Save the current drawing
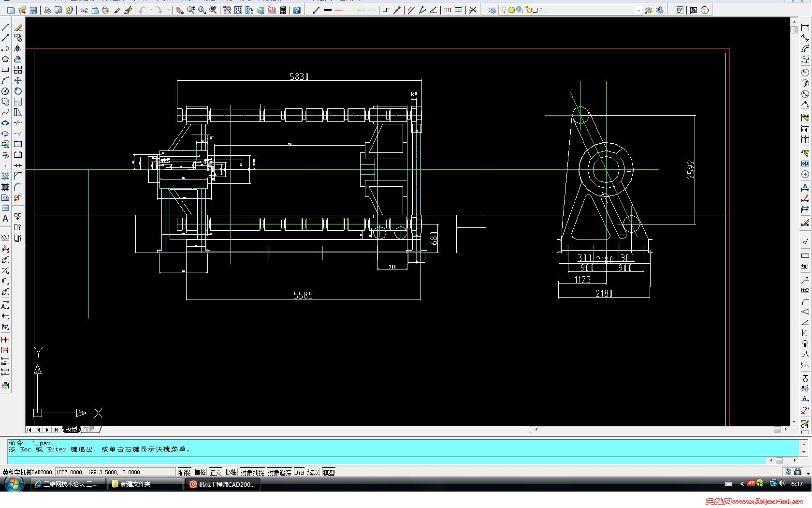Screen dimensions: 812x508 click(33, 10)
